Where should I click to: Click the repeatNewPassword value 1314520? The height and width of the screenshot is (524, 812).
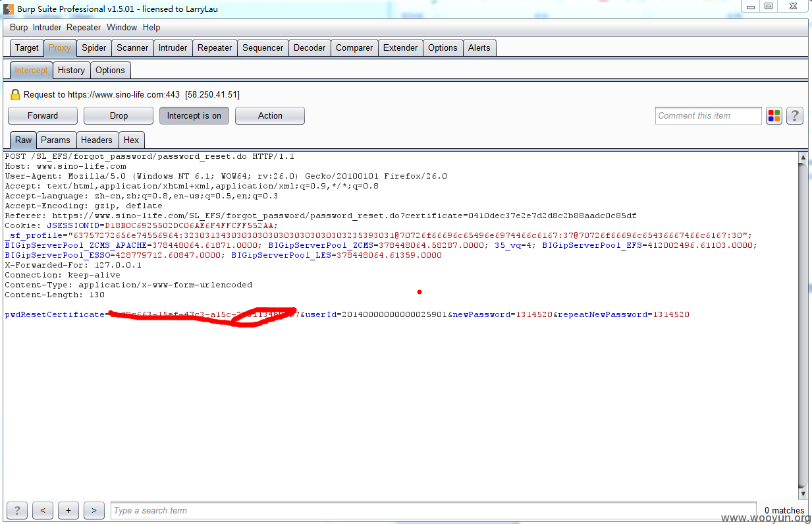click(671, 314)
